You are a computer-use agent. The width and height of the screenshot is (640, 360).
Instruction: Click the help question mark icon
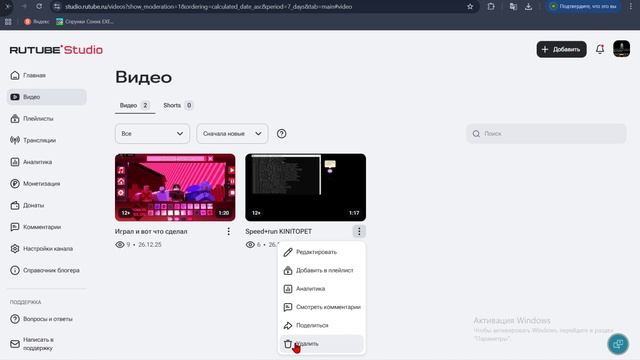pyautogui.click(x=281, y=134)
